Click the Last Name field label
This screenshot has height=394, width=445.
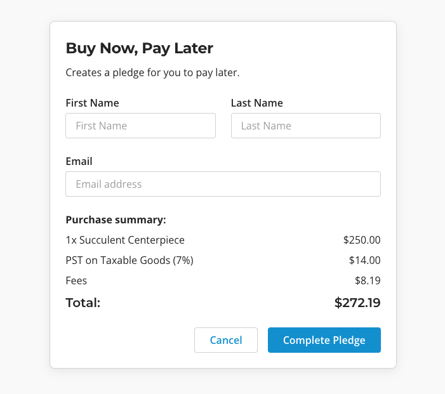click(257, 103)
